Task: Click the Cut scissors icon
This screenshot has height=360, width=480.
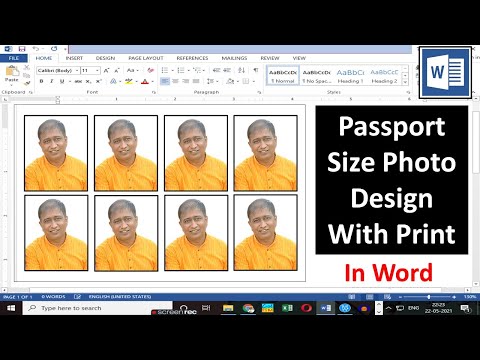Action: point(27,68)
